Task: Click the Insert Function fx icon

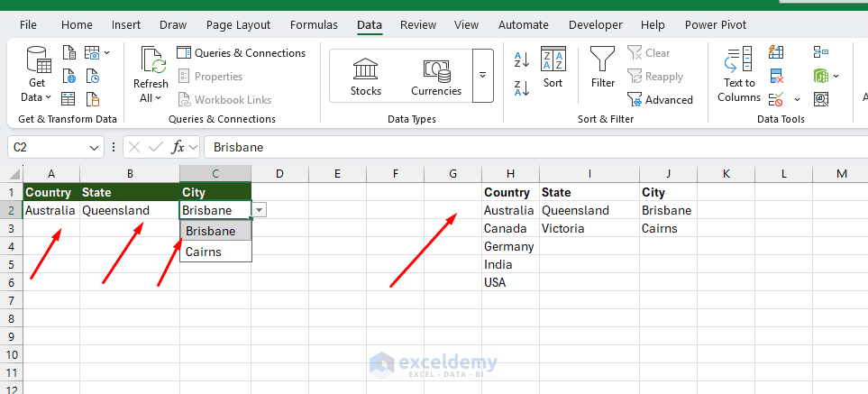Action: click(178, 147)
